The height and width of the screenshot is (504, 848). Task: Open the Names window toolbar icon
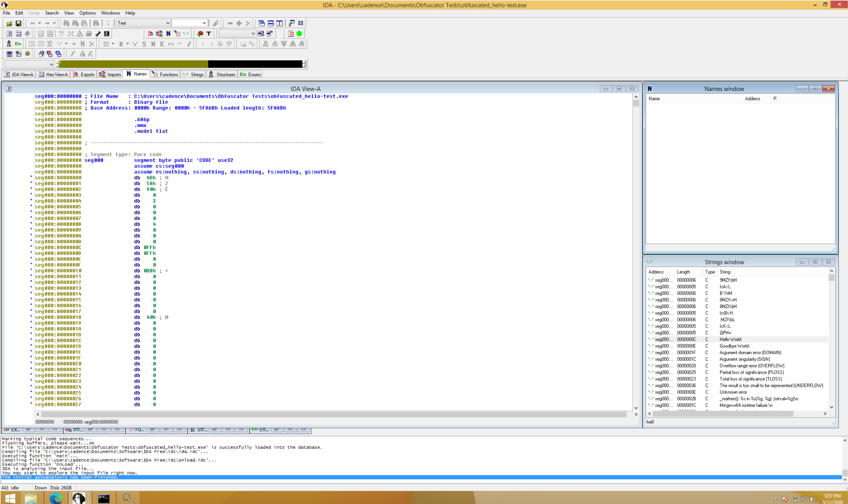click(x=168, y=33)
